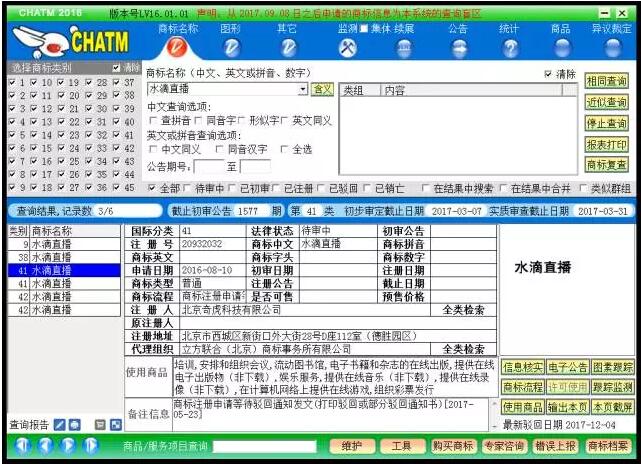Uncheck trademark class 41 checkbox
The height and width of the screenshot is (465, 641).
(117, 135)
